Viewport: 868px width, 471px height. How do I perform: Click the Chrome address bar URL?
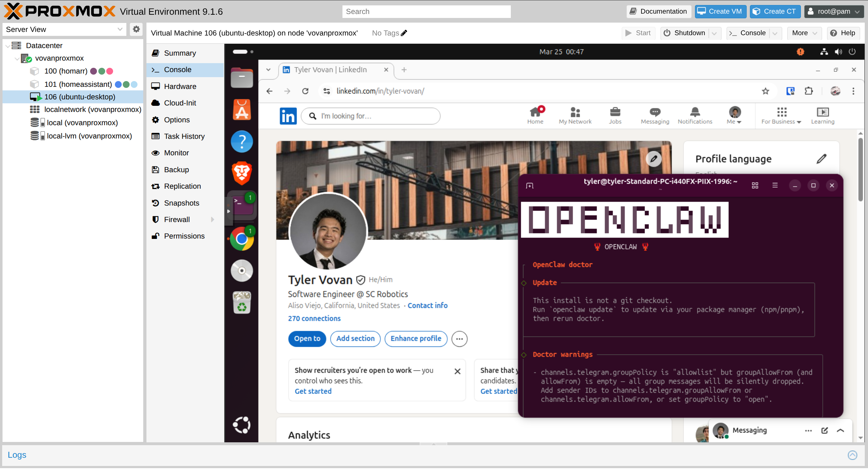click(x=380, y=91)
